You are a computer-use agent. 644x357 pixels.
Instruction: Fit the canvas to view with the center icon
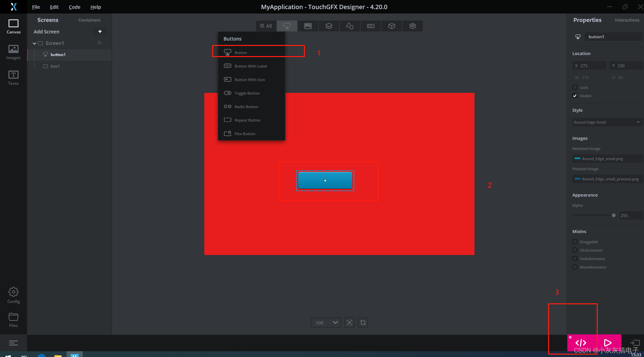350,323
